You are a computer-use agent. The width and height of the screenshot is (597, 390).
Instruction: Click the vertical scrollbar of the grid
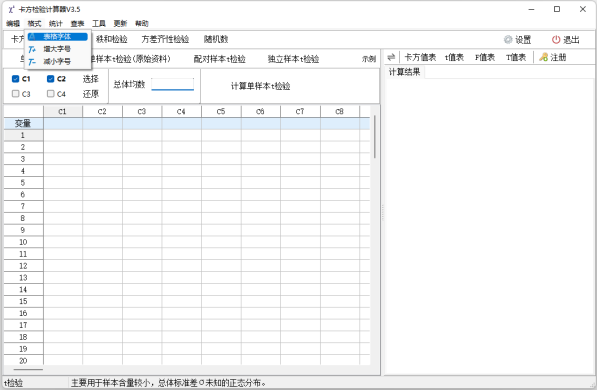[375, 137]
